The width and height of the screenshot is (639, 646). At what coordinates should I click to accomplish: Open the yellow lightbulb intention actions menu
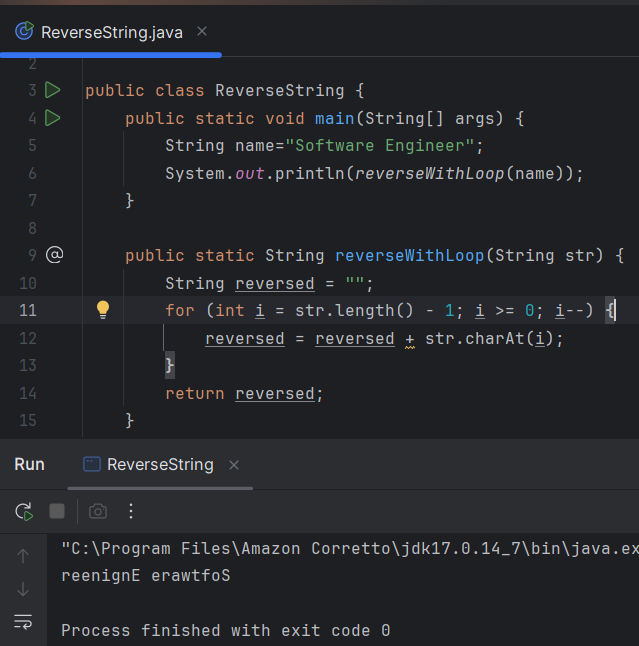pos(102,310)
